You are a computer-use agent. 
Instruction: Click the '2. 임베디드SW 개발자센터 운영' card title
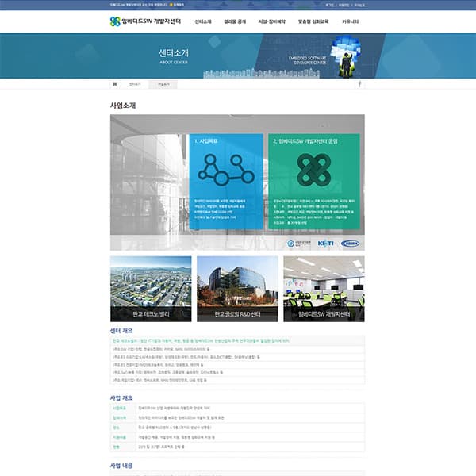point(305,141)
